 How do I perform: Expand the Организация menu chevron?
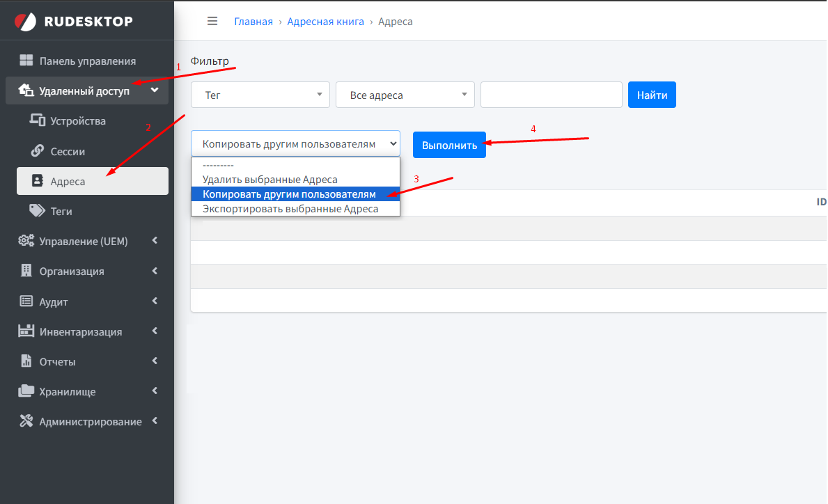pos(155,271)
